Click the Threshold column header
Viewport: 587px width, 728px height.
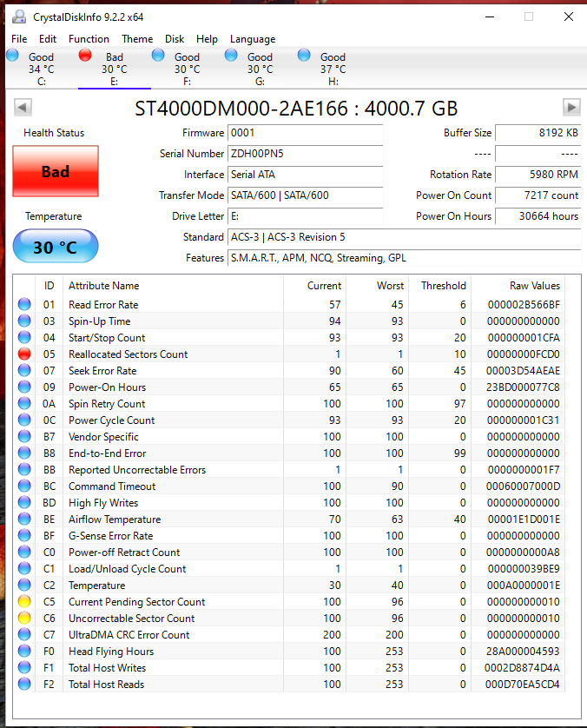439,286
